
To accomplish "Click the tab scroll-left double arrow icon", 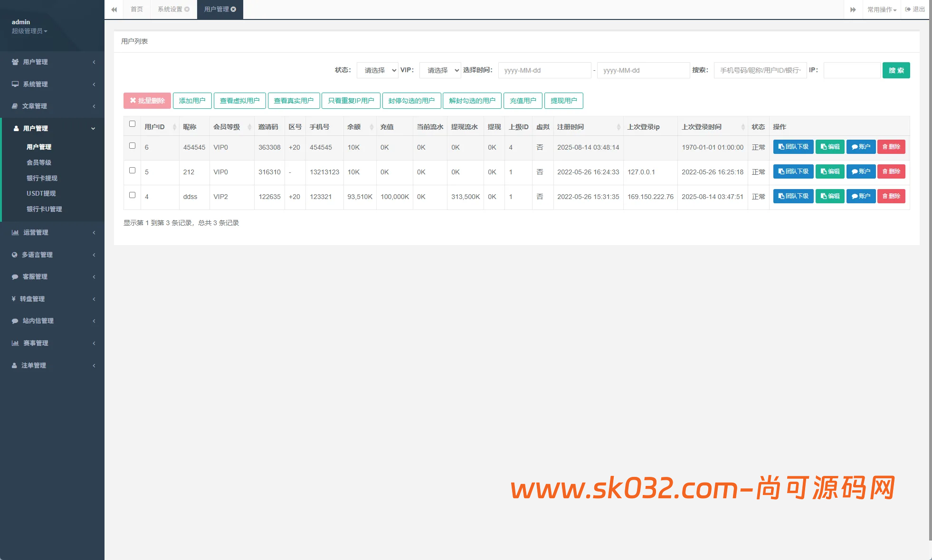I will click(114, 9).
